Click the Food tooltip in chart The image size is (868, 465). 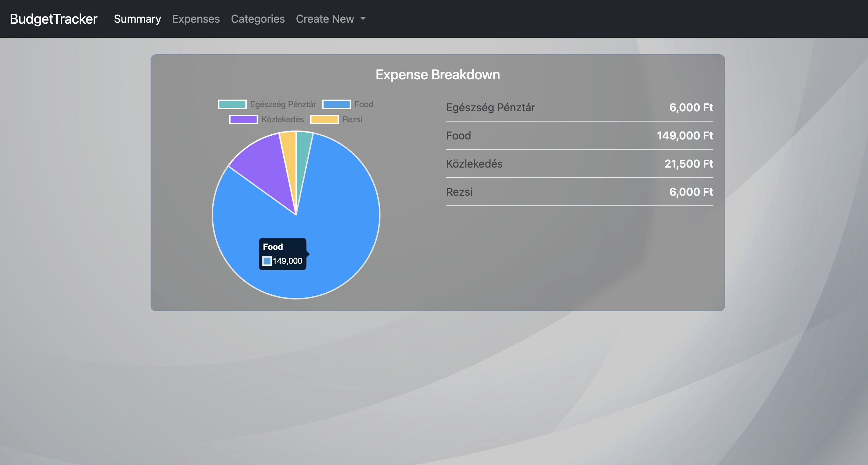tap(282, 254)
